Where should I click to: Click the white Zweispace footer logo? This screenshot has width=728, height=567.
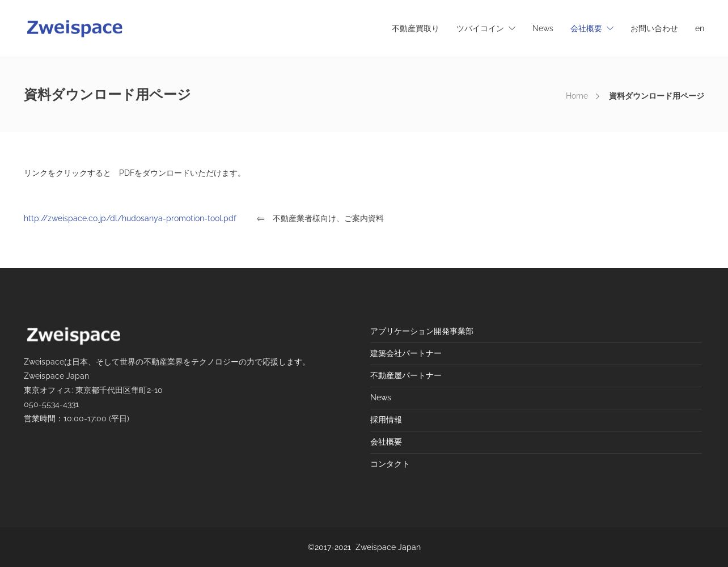point(73,335)
